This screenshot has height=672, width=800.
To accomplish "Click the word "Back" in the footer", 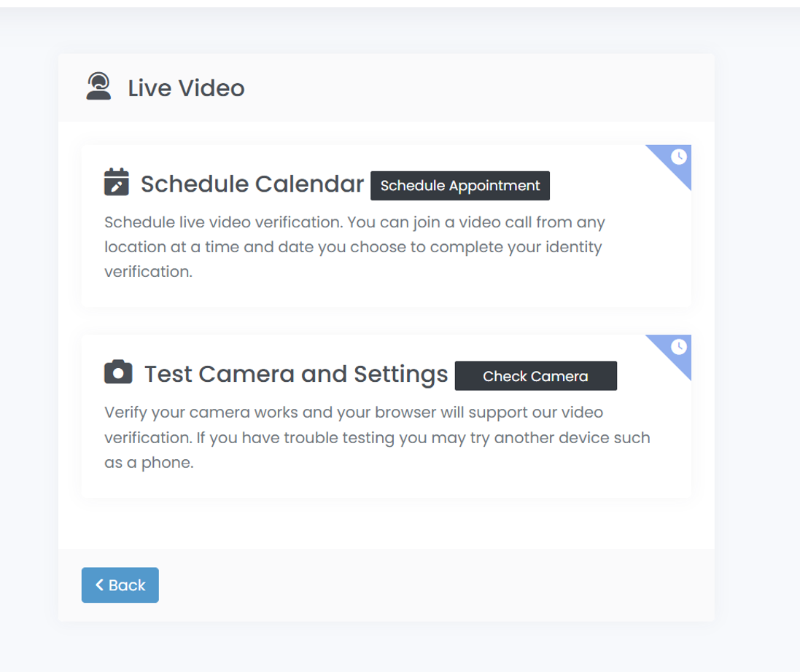I will [x=127, y=585].
